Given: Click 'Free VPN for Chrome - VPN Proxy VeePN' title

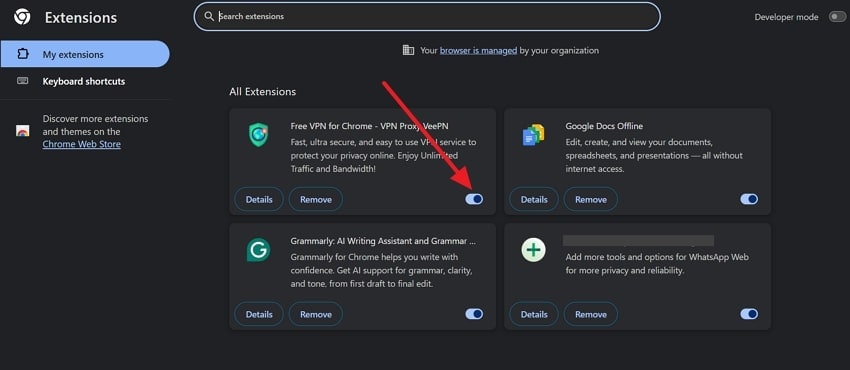Looking at the screenshot, I should (370, 126).
